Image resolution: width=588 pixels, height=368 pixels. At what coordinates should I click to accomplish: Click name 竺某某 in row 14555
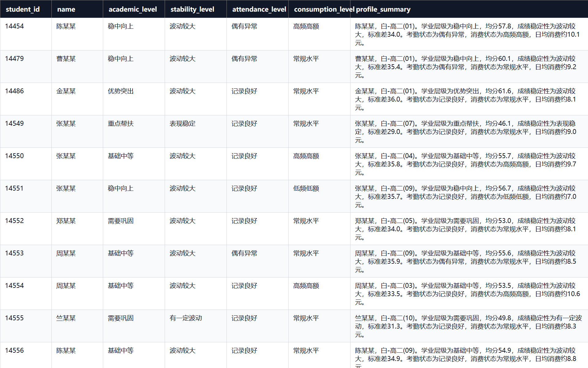[x=66, y=318]
